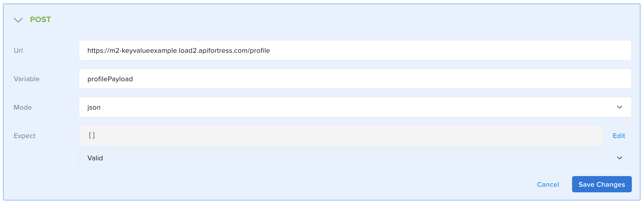Click the Expect field label
This screenshot has width=644, height=205.
[x=25, y=136]
